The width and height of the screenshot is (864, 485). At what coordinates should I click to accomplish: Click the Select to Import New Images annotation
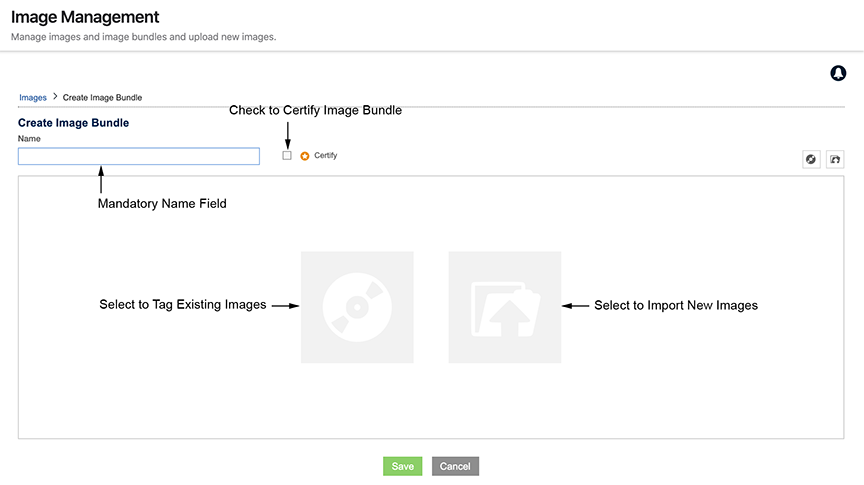click(x=676, y=305)
